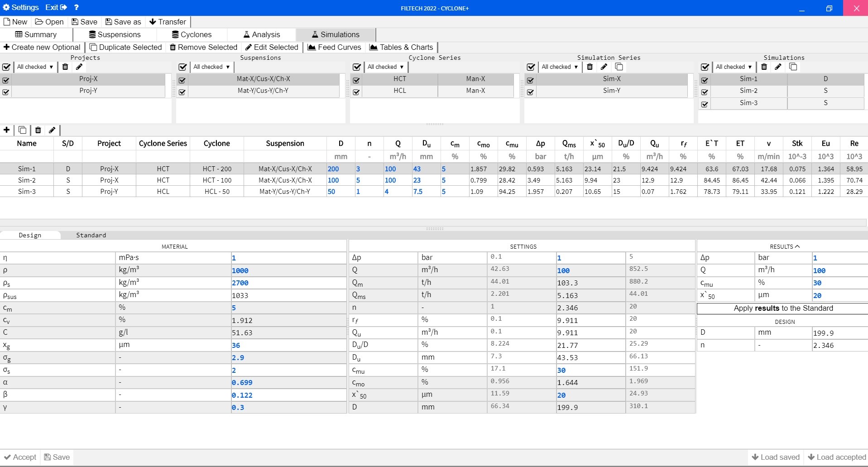This screenshot has height=467, width=868.
Task: Click Accept at bottom left
Action: pos(20,457)
